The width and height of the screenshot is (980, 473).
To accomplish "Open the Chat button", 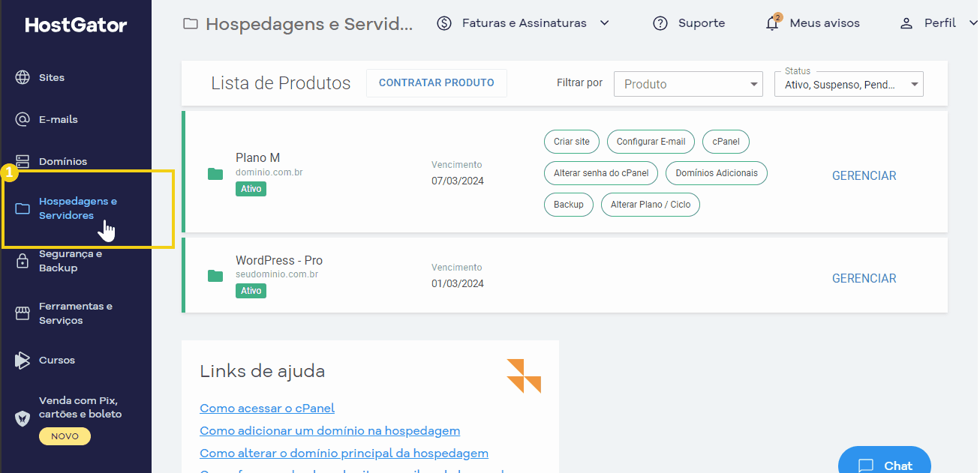I will [x=885, y=460].
